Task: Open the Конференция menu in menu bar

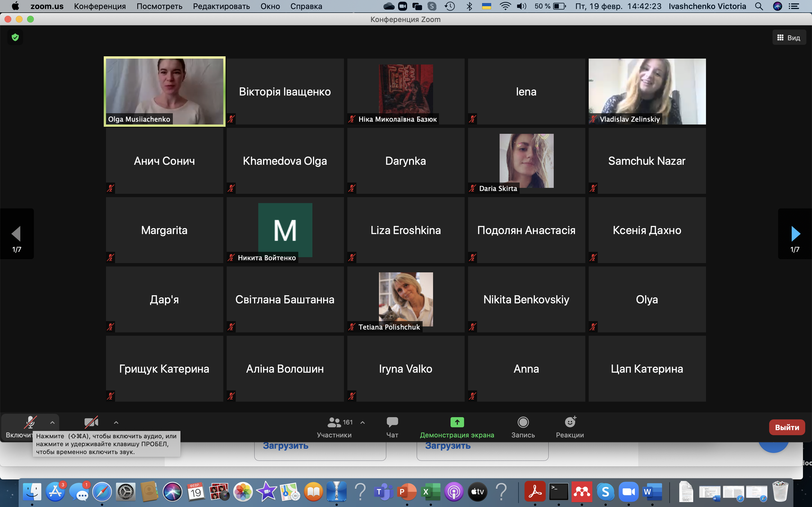Action: point(100,6)
